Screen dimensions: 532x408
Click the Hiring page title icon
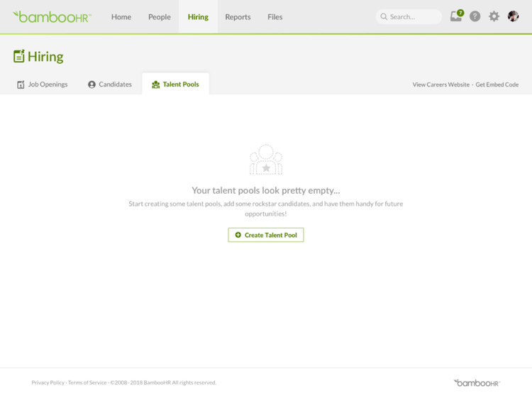point(19,56)
